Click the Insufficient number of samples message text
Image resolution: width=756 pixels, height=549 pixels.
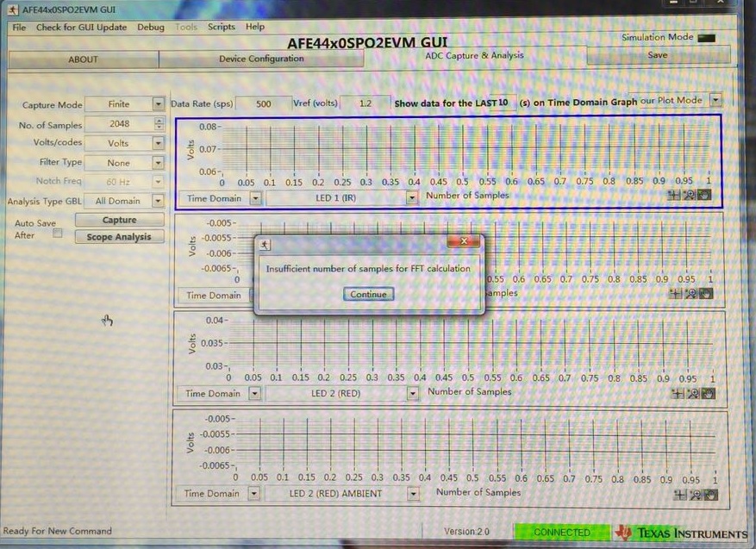click(368, 269)
